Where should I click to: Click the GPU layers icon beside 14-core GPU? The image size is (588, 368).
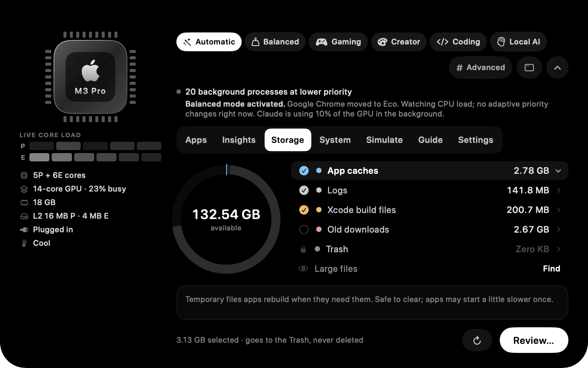[x=24, y=189]
